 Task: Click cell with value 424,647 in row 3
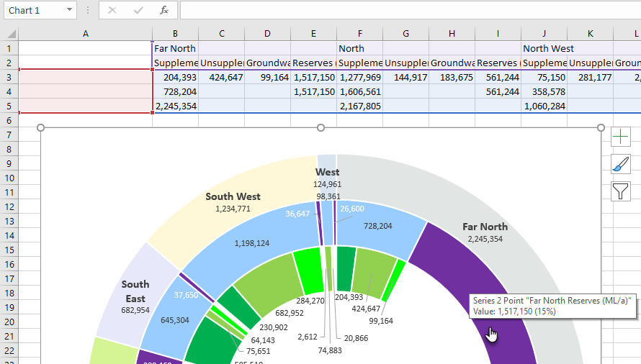(222, 77)
